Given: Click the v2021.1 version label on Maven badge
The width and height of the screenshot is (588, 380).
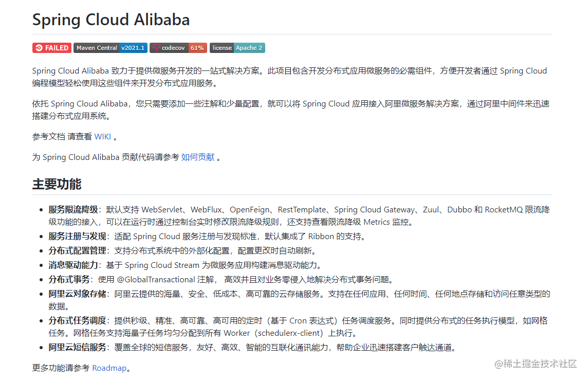Looking at the screenshot, I should 133,48.
